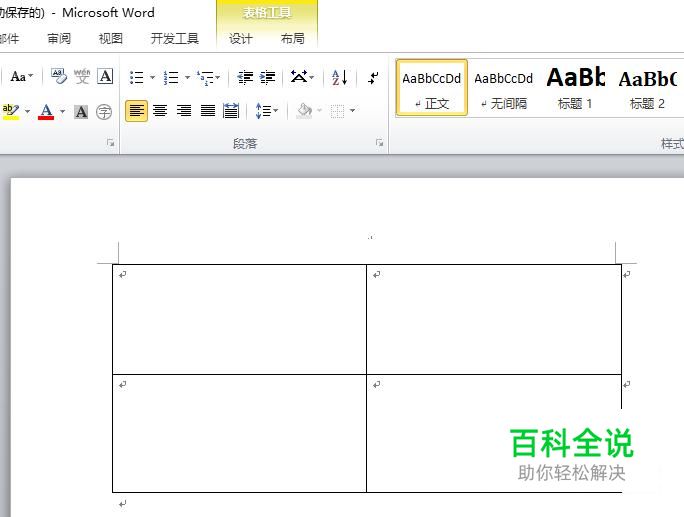Click the Character Border icon
The image size is (684, 517).
click(x=105, y=77)
